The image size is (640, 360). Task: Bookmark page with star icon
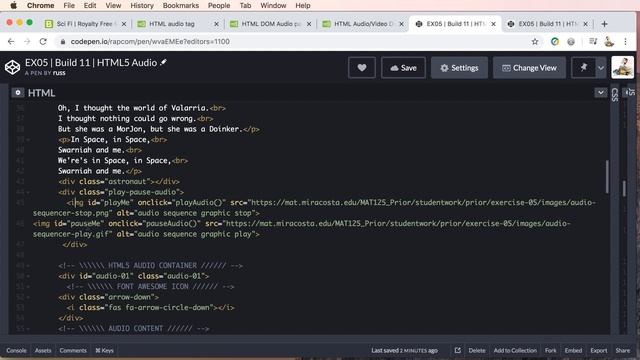(x=535, y=42)
